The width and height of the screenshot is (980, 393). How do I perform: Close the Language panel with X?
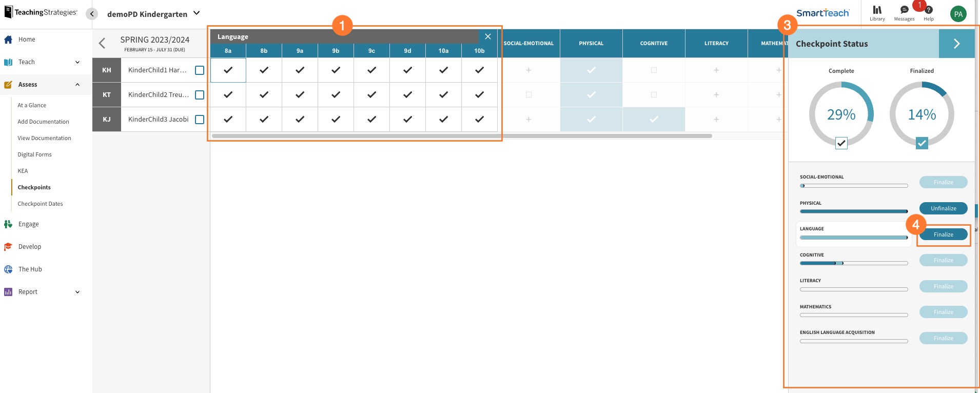tap(488, 36)
